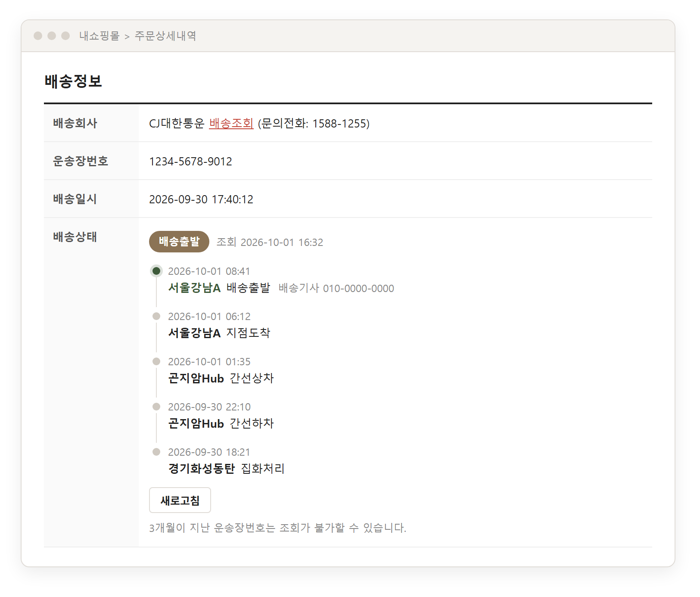This screenshot has height=597, width=700.
Task: Click the 조회 2026-10-01 16:32 timestamp
Action: [x=270, y=242]
